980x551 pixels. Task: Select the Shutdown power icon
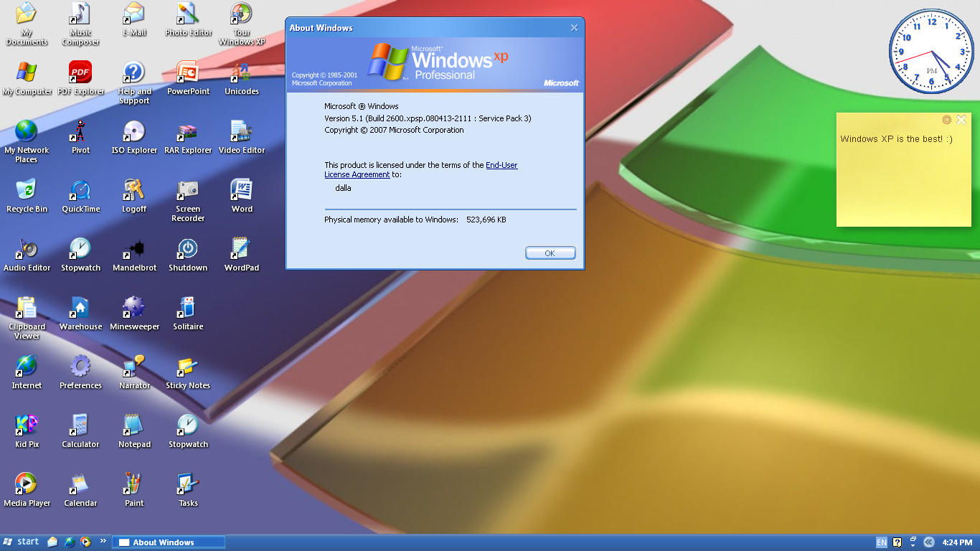coord(188,254)
